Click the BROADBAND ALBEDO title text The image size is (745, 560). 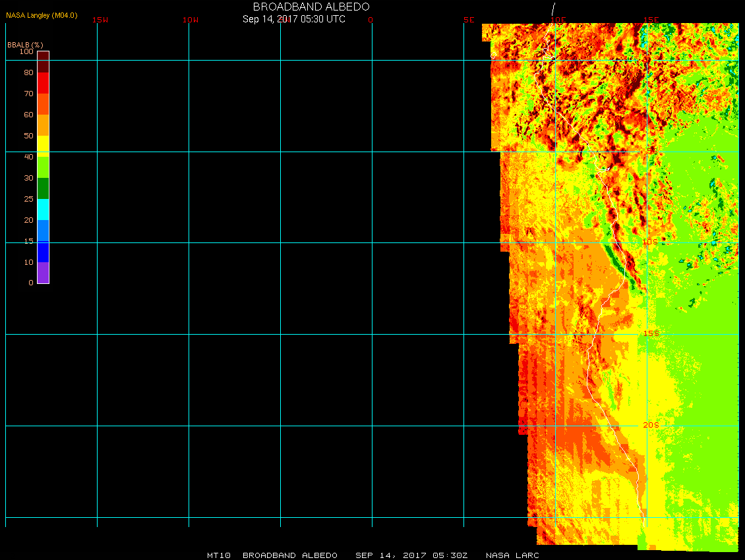[311, 7]
